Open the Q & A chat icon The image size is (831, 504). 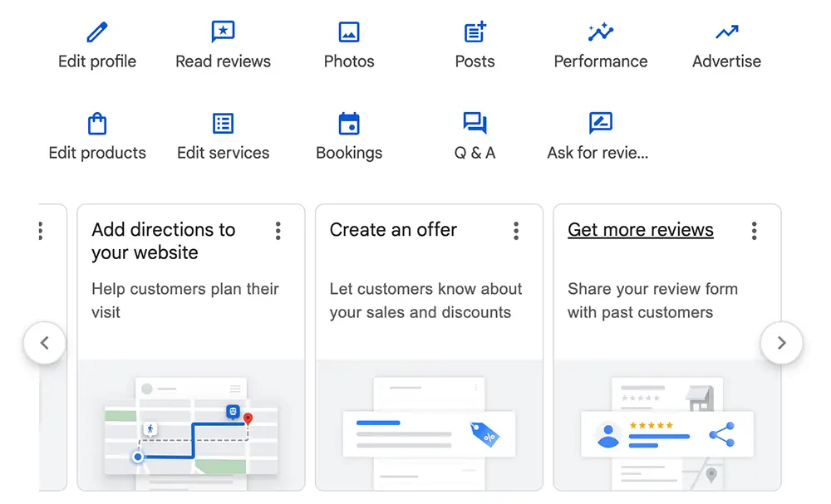[475, 123]
